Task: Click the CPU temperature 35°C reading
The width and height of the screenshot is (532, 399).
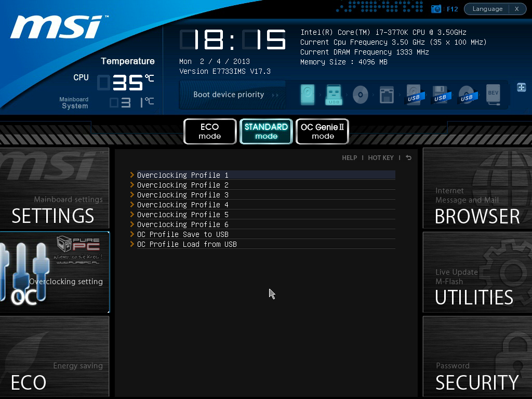Action: [126, 83]
